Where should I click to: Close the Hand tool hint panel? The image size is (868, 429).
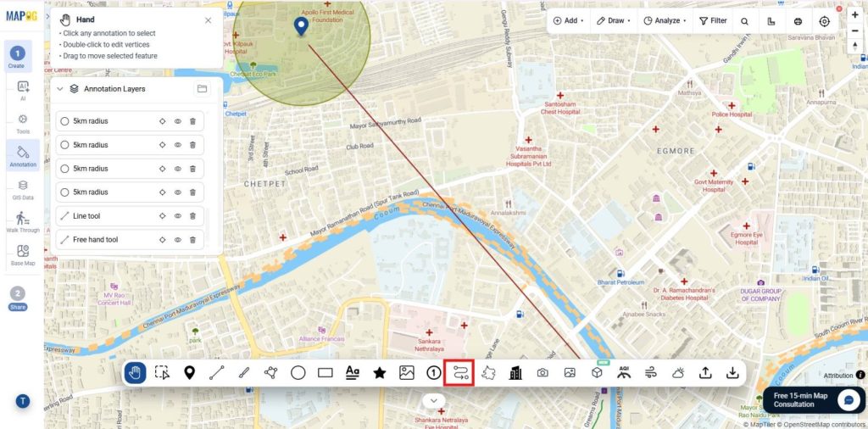209,20
